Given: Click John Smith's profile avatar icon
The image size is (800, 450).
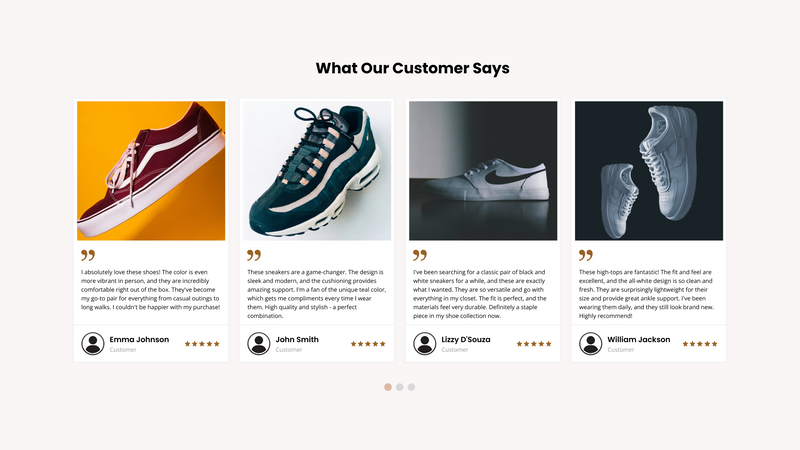Looking at the screenshot, I should click(x=259, y=344).
